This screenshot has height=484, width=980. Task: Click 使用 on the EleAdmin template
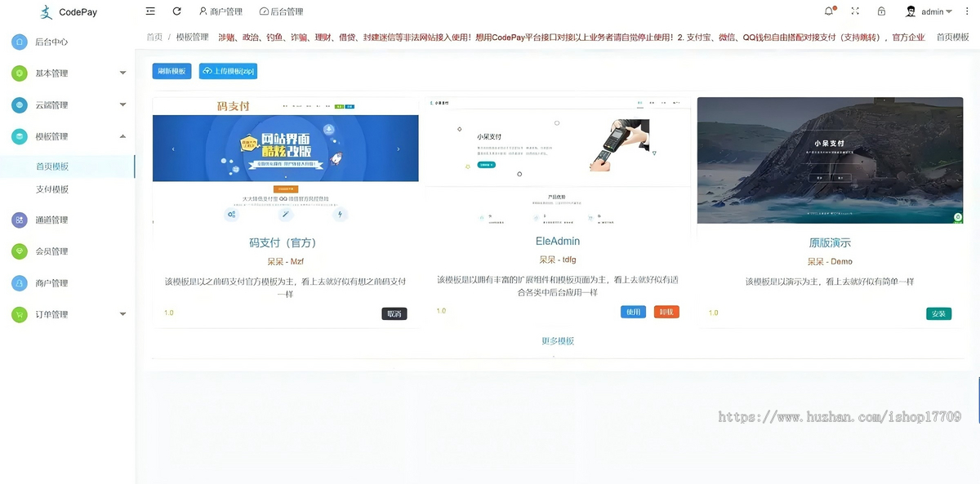(634, 312)
